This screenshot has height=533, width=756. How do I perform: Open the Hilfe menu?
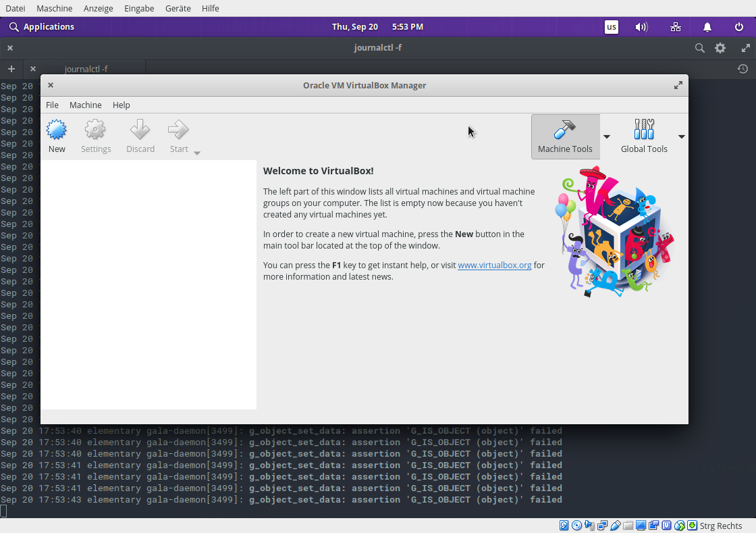coord(210,8)
